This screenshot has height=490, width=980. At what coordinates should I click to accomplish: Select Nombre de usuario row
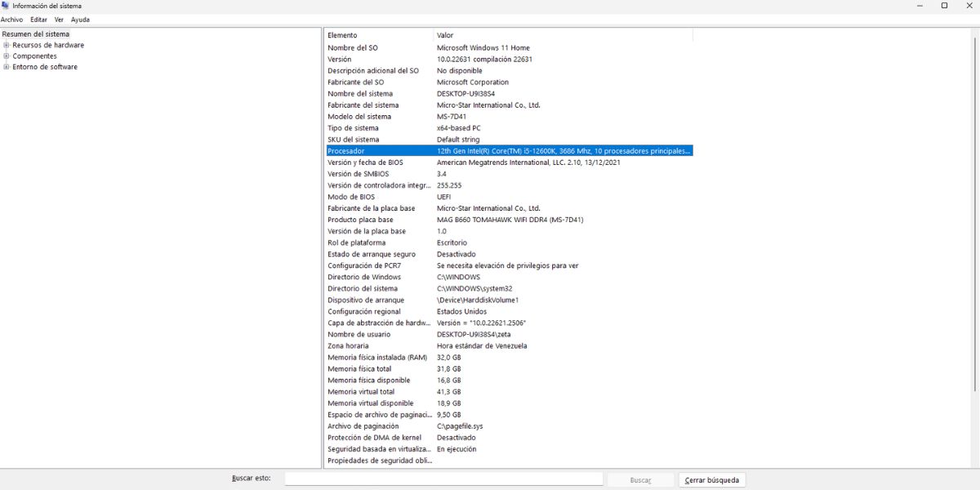click(x=509, y=334)
